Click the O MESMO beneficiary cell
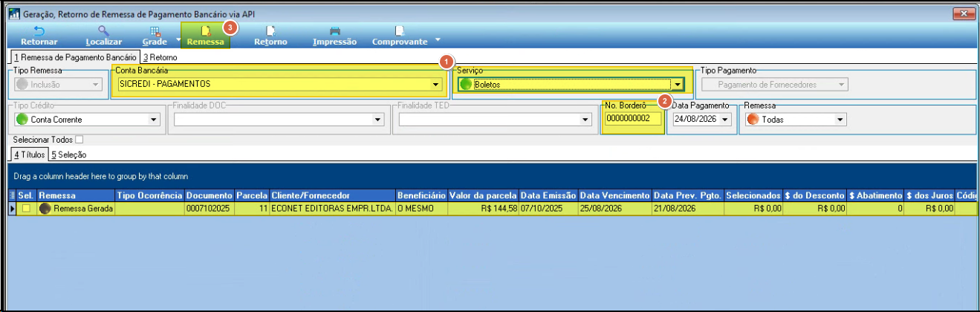The image size is (980, 312). click(x=421, y=209)
